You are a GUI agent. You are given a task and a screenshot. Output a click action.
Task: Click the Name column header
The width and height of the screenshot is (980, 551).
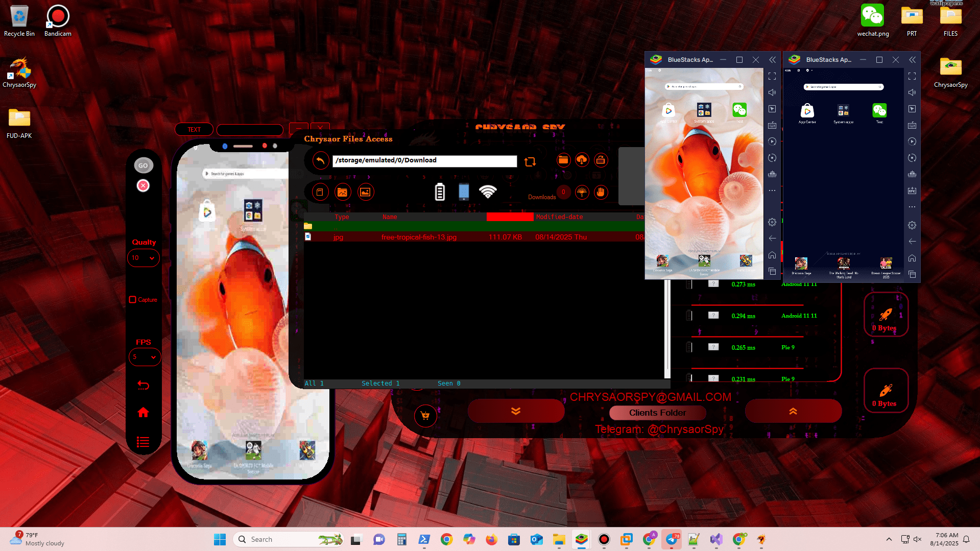point(390,217)
